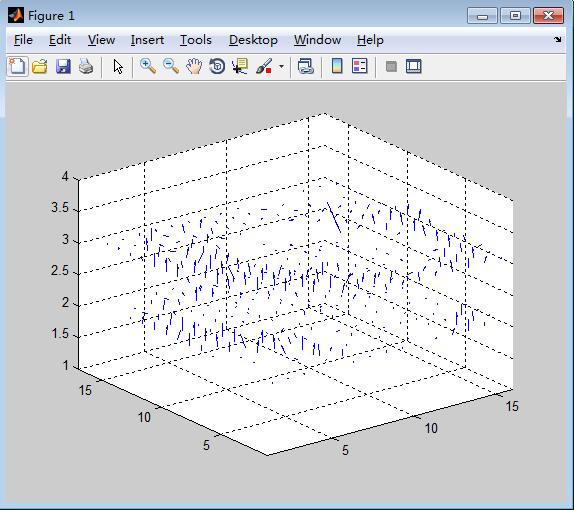574x510 pixels.
Task: Select the Data Cursor tool
Action: (x=240, y=67)
